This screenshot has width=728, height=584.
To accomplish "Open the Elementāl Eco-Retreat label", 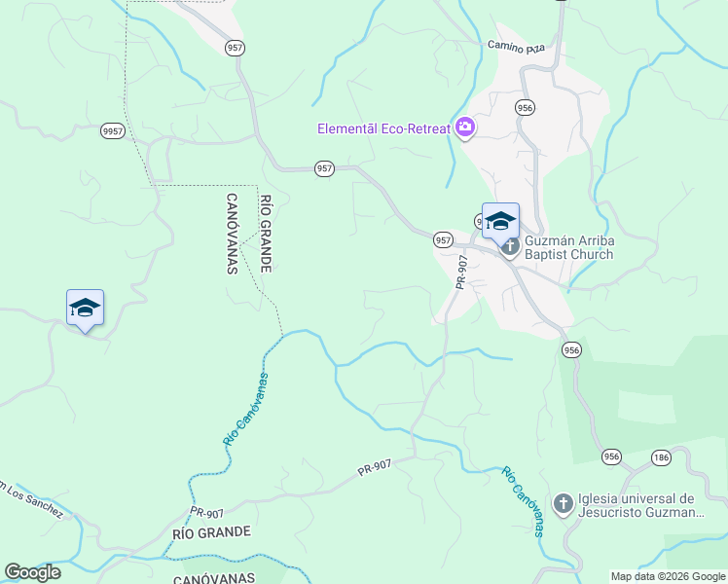I will 383,128.
